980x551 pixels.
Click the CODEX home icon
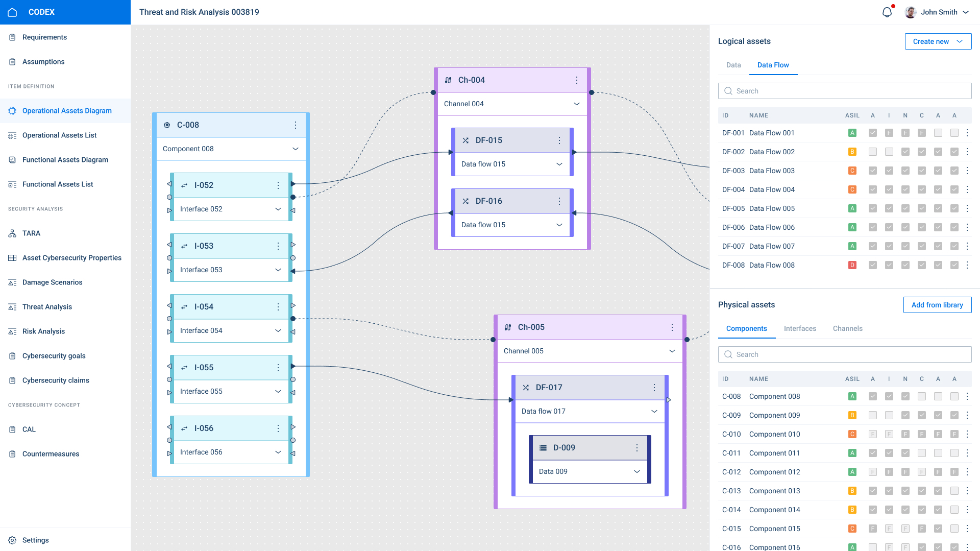(13, 12)
